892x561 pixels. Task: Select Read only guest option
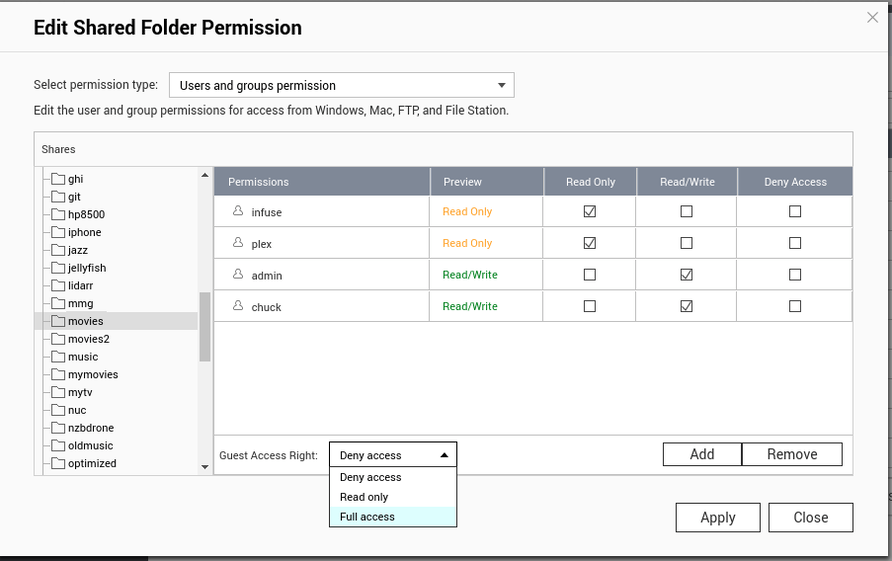(x=364, y=497)
